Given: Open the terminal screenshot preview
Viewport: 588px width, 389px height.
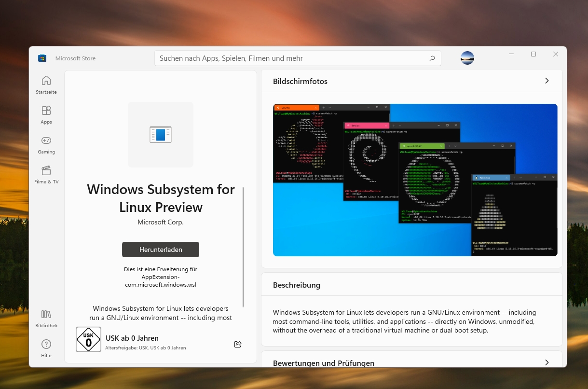Looking at the screenshot, I should coord(415,180).
